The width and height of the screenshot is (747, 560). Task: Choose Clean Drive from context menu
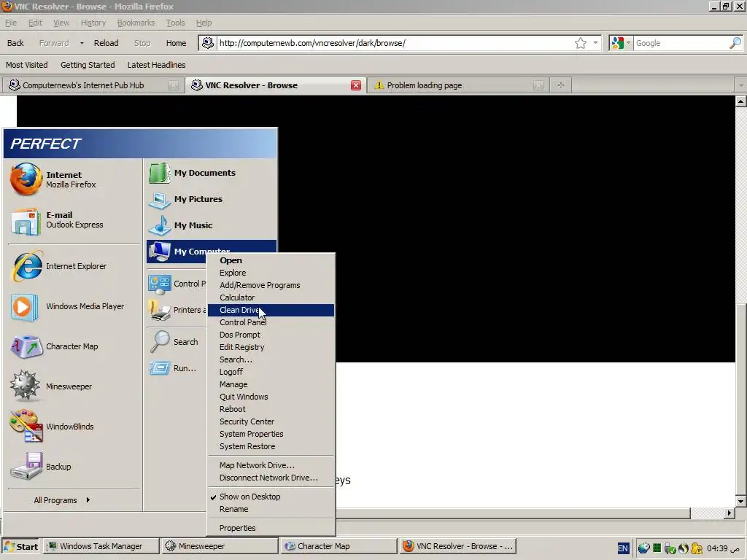point(271,310)
